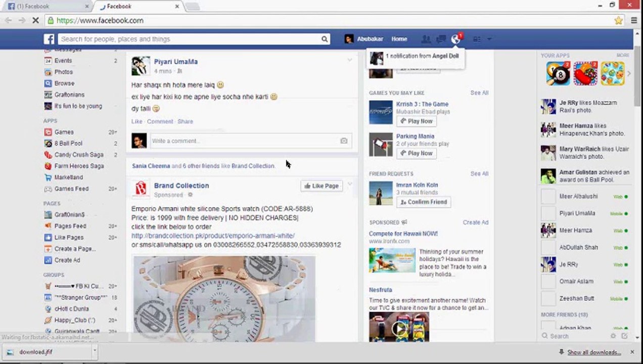Open Events in left sidebar
Image resolution: width=643 pixels, height=364 pixels.
coord(63,61)
